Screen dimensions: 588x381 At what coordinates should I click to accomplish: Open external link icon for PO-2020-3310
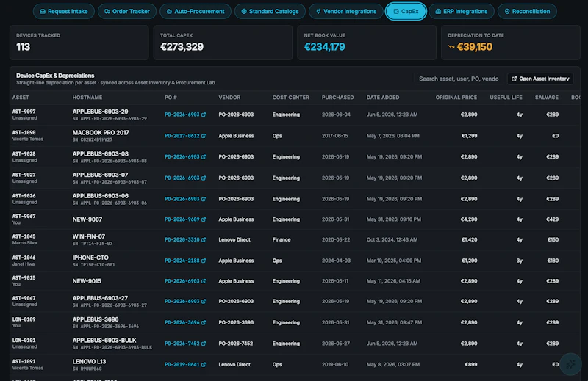click(204, 239)
